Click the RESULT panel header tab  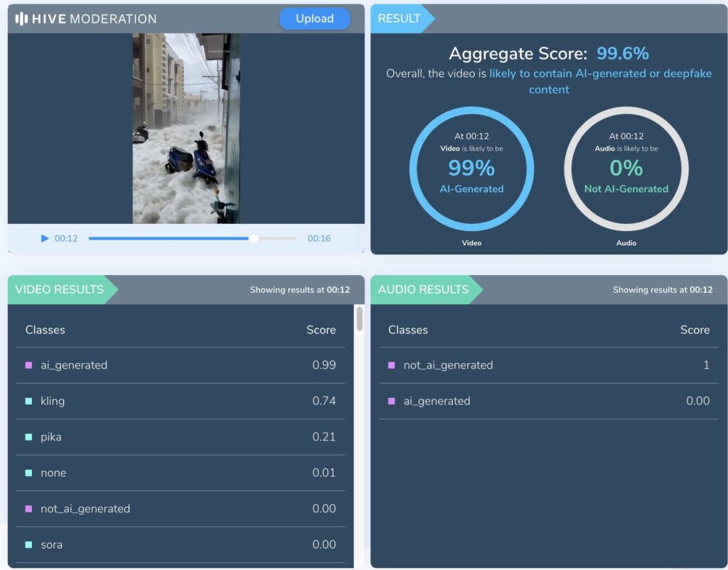click(402, 18)
